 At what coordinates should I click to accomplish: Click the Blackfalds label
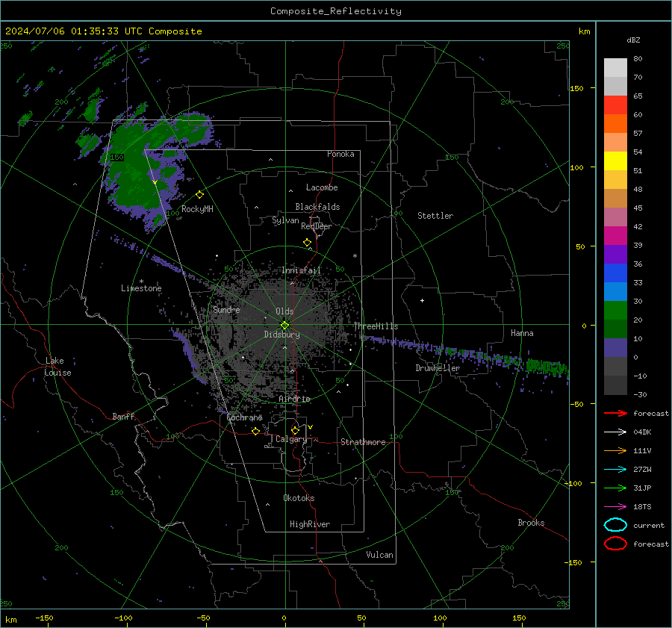(x=317, y=207)
